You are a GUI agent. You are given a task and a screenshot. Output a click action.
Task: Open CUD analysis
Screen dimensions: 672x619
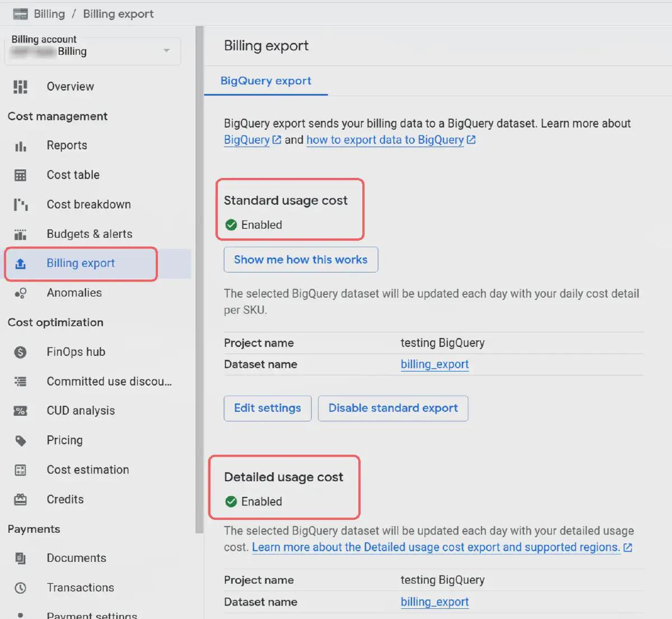click(81, 411)
